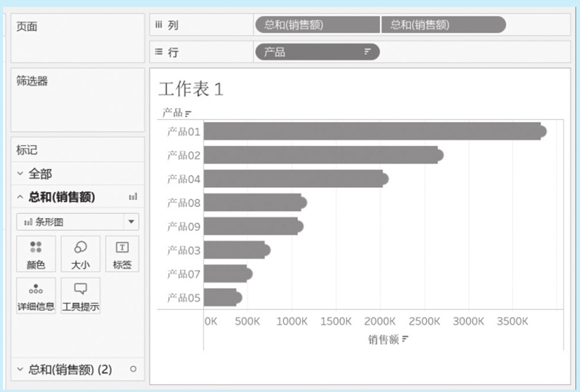
Task: Click the 销售额 axis title
Action: 383,339
